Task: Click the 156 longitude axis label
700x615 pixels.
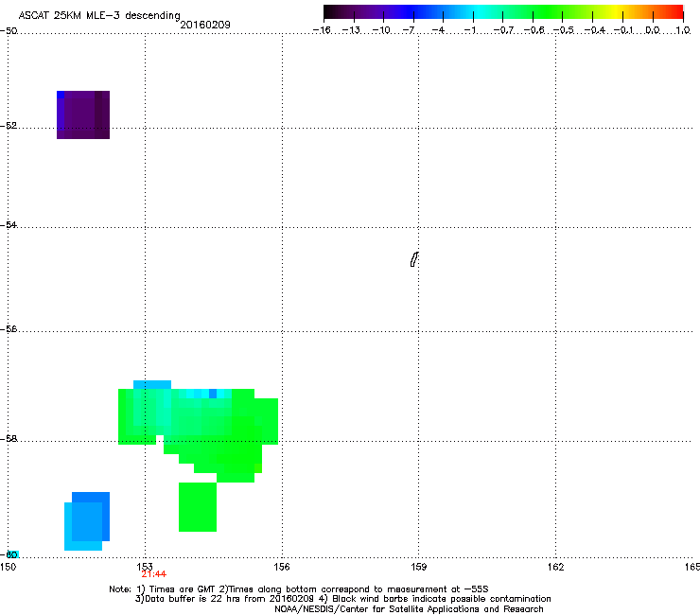Action: (x=282, y=567)
